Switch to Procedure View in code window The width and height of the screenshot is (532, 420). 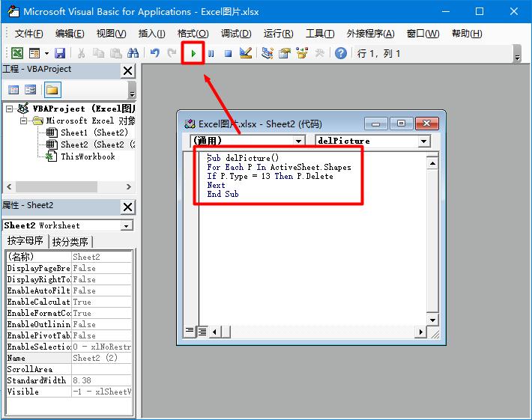[190, 331]
